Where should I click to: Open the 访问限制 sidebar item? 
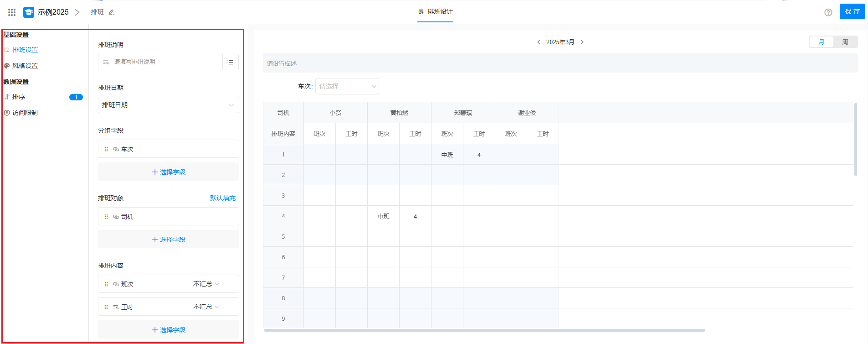pyautogui.click(x=25, y=113)
